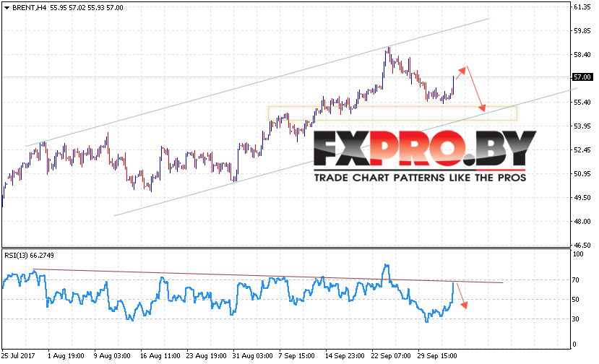
Task: Select the 29 Sep 15:00 time label
Action: pos(437,355)
